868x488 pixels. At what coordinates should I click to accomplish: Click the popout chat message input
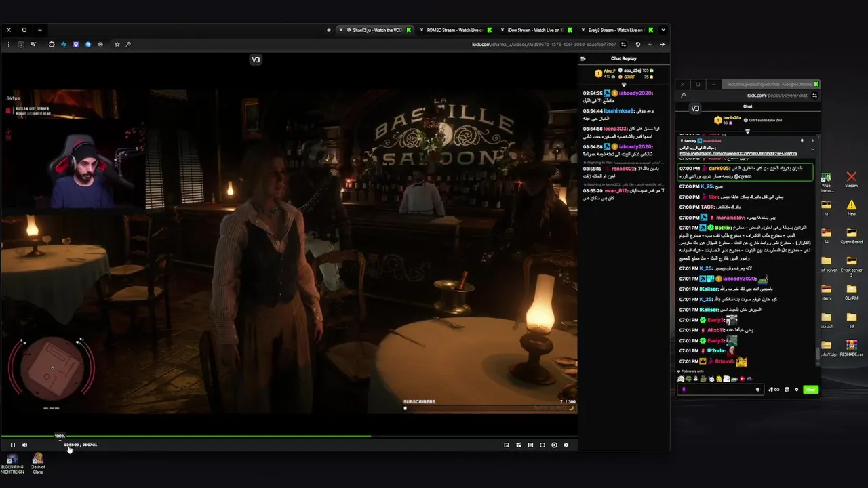pyautogui.click(x=720, y=390)
